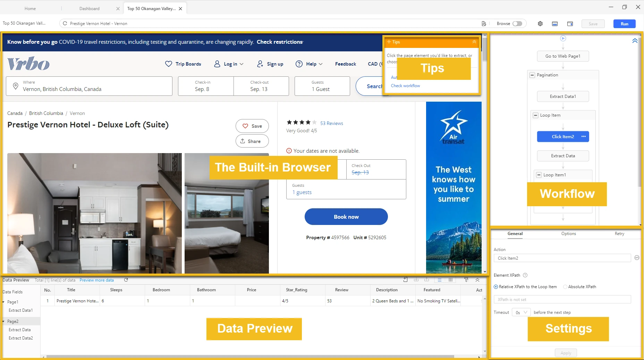Click the upload export icon in Data Preview
644x360 pixels.
click(426, 280)
